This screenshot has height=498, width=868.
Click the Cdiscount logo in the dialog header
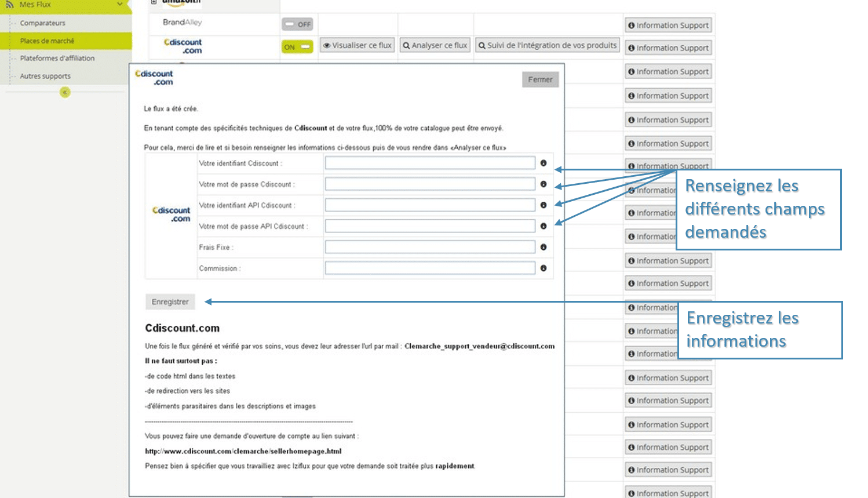[154, 78]
